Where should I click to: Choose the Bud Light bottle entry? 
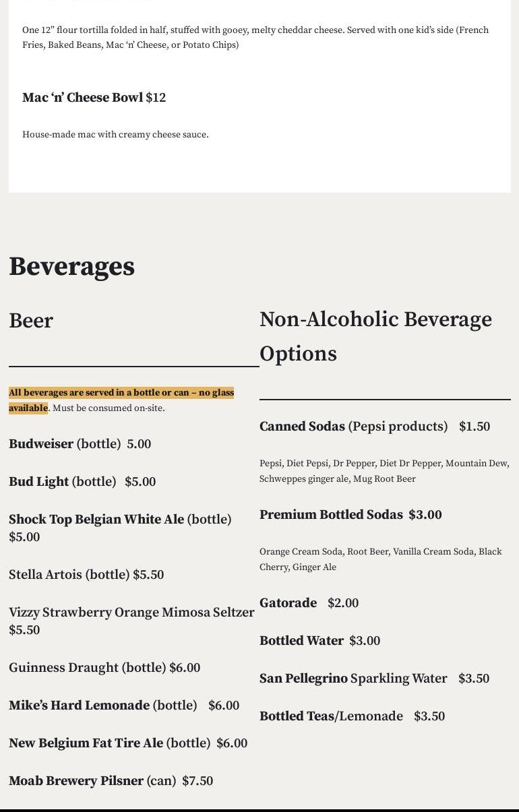point(82,482)
